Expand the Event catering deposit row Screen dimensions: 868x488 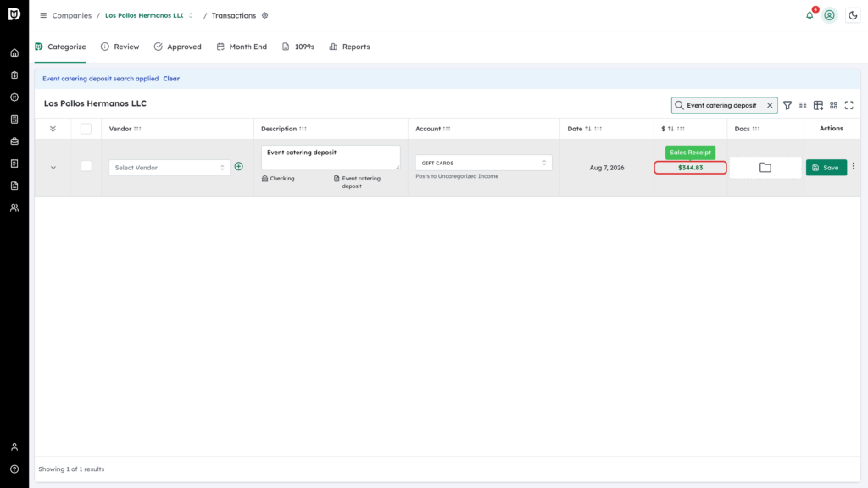pos(53,168)
